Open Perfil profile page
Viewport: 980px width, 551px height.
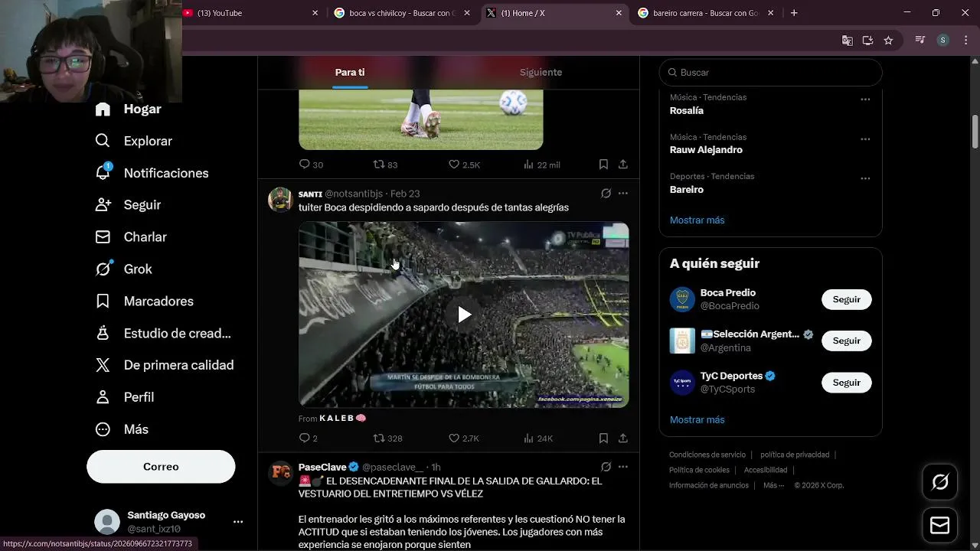coord(124,397)
